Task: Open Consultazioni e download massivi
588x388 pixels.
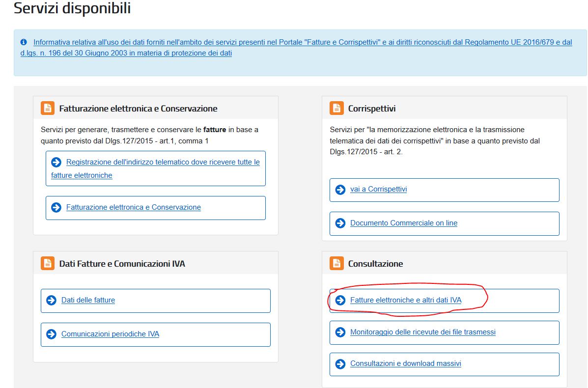Action: 405,363
